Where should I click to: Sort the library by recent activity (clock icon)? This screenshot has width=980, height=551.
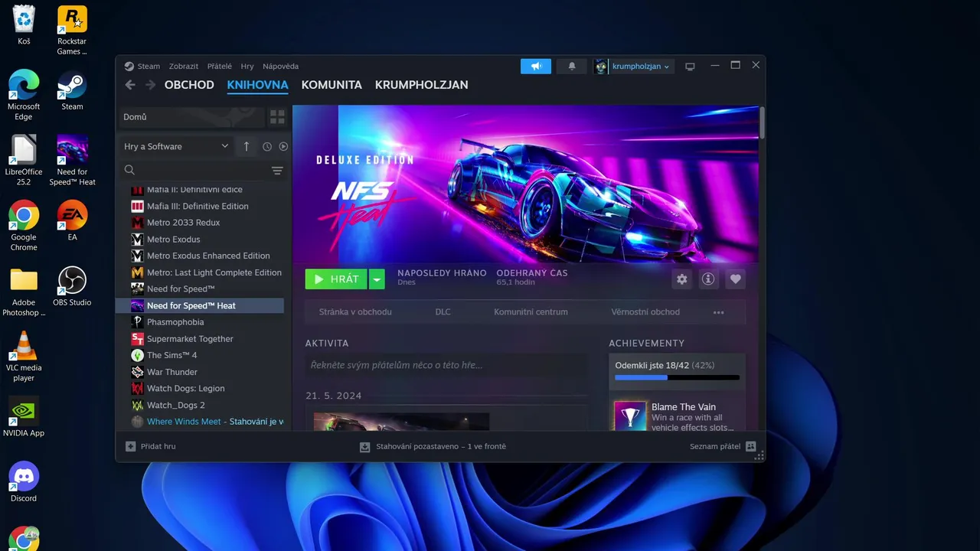click(267, 146)
